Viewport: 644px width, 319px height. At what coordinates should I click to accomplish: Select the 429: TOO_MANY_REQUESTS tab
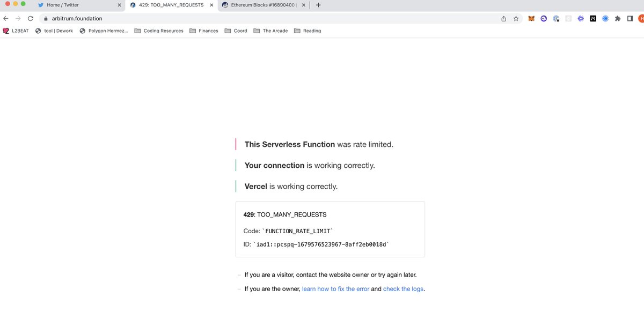[171, 5]
